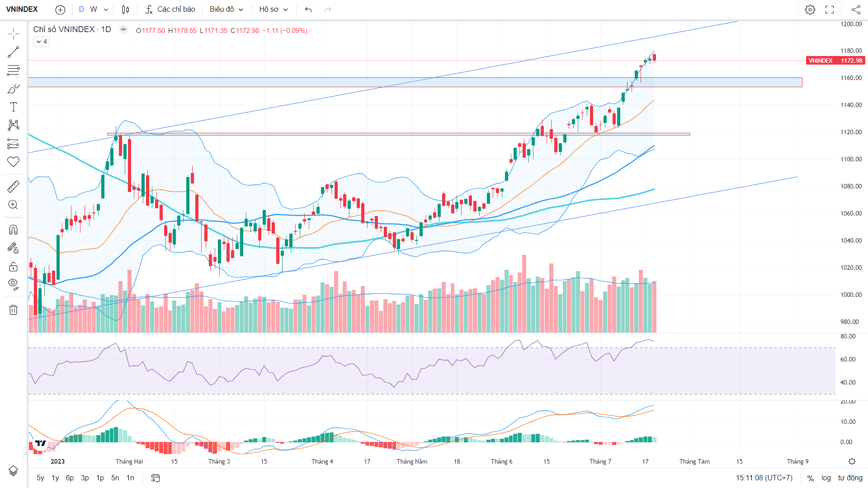868x488 pixels.
Task: Toggle lock all drawing tools
Action: point(13,266)
